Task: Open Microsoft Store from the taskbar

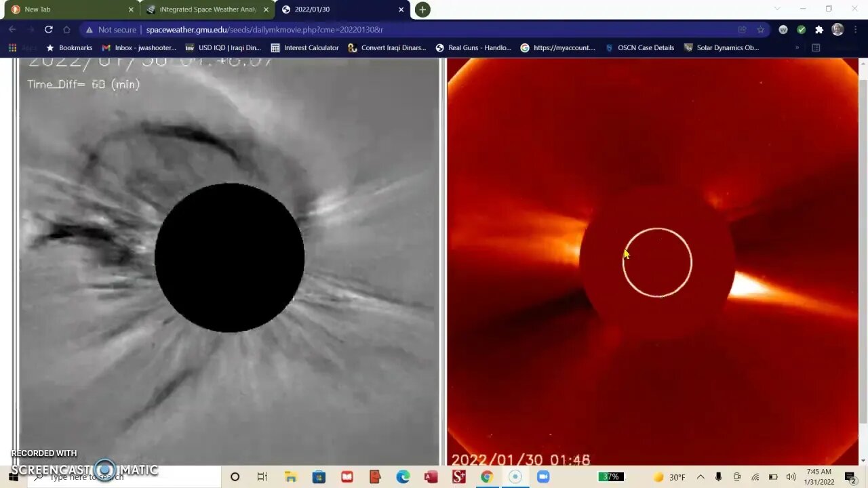Action: tap(319, 477)
